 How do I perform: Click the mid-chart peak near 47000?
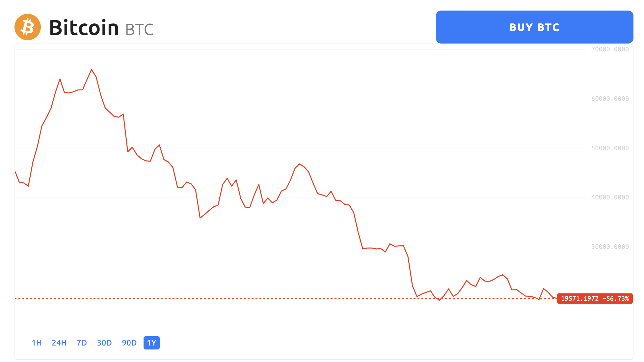(x=299, y=164)
